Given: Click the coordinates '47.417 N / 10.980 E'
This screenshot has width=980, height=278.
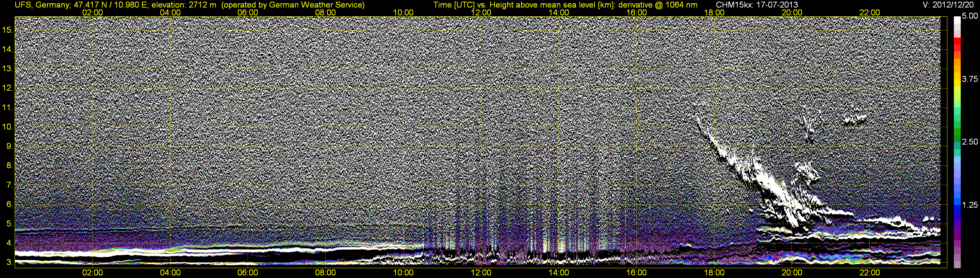Looking at the screenshot, I should [111, 5].
